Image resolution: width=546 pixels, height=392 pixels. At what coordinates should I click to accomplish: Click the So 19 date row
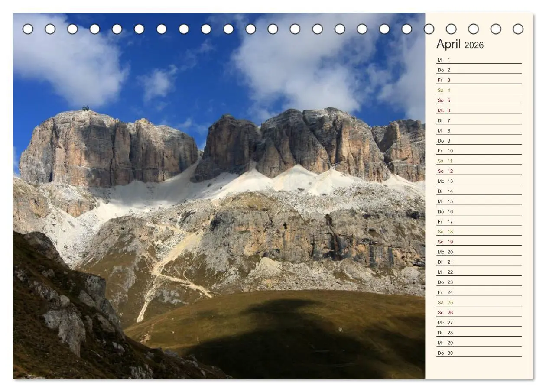[x=479, y=242]
